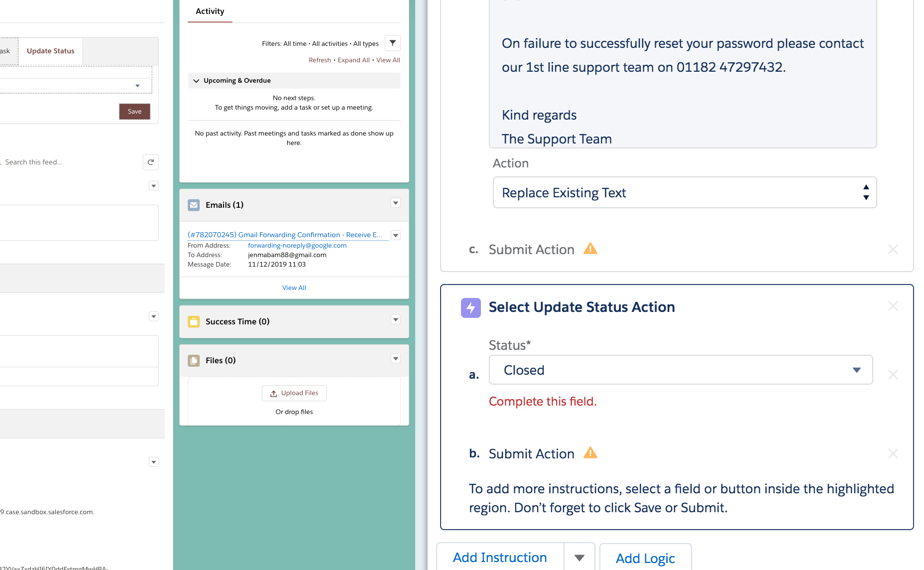Open the Gmail Forwarding Confirmation email link

(285, 235)
